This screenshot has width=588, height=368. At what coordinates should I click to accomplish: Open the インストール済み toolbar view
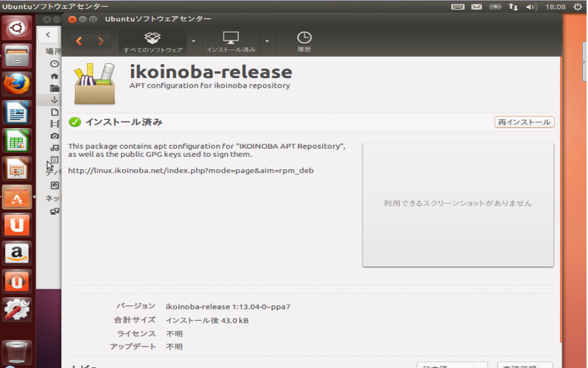point(231,42)
